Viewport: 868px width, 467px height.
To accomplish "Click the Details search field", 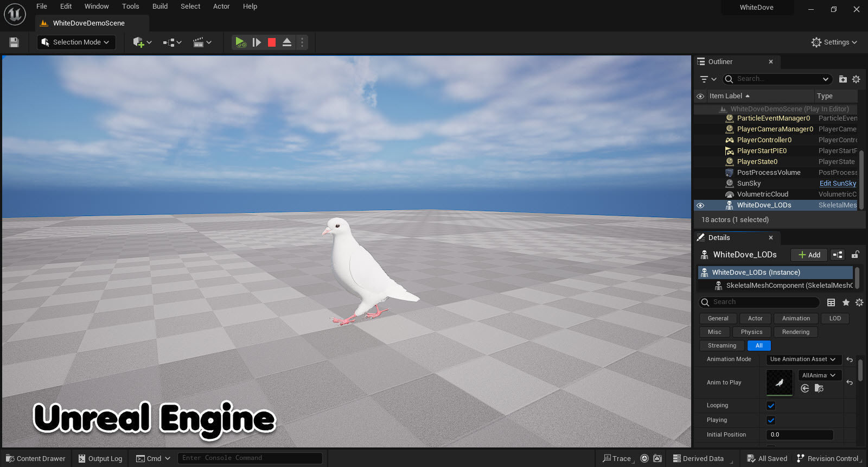I will (x=759, y=302).
